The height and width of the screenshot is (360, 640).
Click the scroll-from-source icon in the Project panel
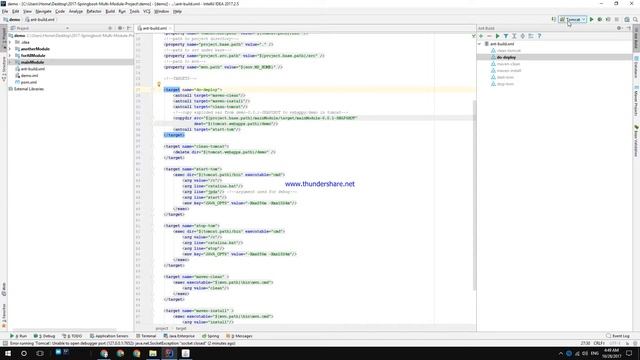tap(110, 28)
